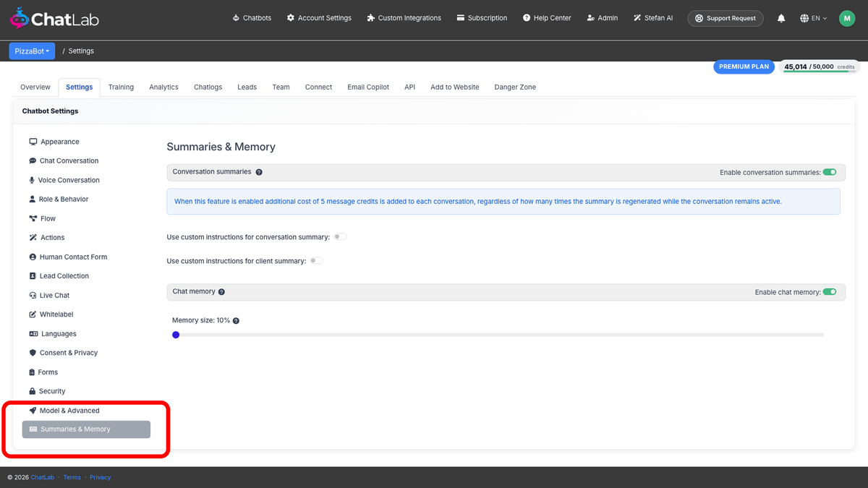Click the Whitelabel edit icon
The width and height of the screenshot is (868, 488).
click(33, 314)
